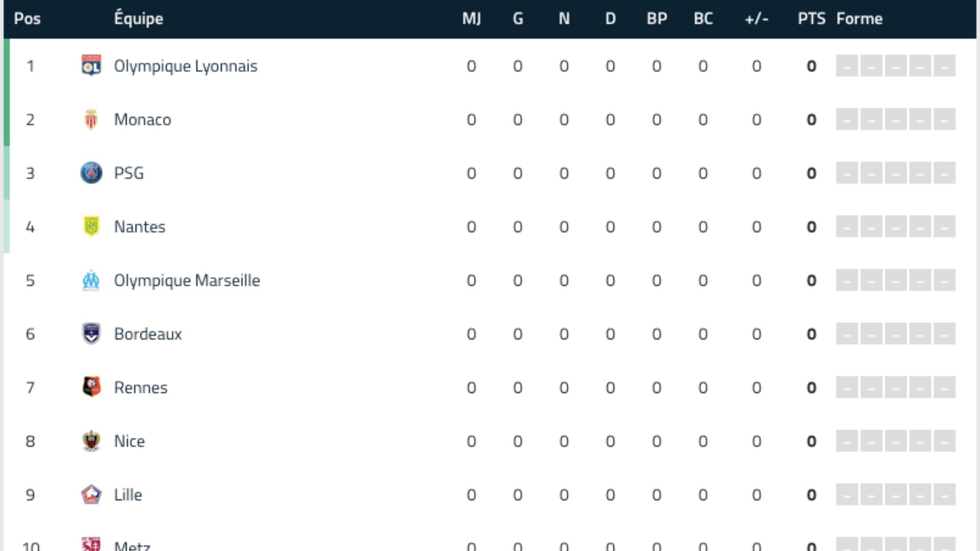Click the PSG club logo
Image resolution: width=980 pixels, height=551 pixels.
coord(91,173)
